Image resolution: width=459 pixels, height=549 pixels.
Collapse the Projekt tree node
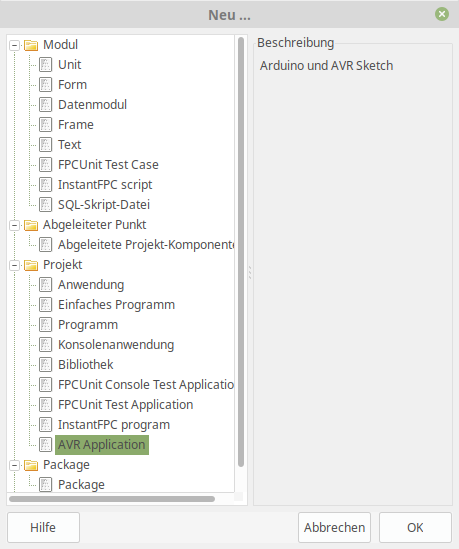pyautogui.click(x=15, y=265)
